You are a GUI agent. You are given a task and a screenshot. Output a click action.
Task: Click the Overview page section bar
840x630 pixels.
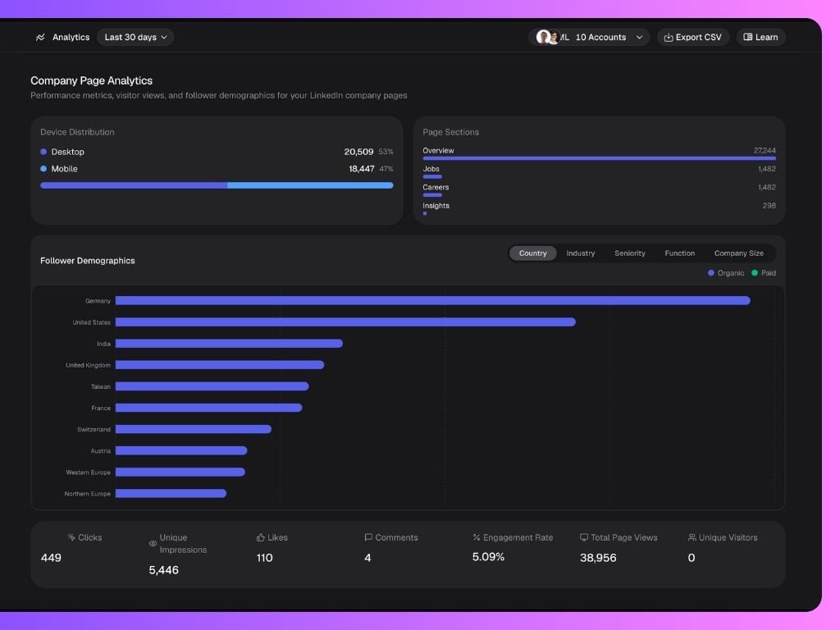click(x=599, y=158)
